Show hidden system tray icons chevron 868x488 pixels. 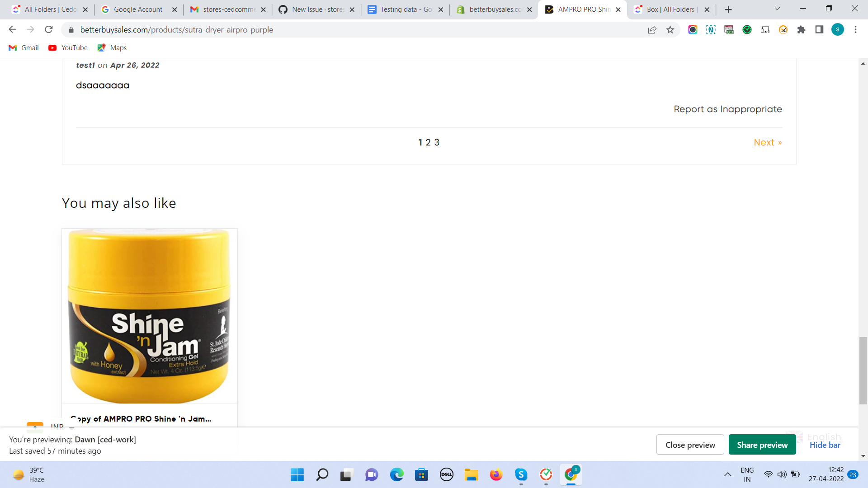click(727, 474)
